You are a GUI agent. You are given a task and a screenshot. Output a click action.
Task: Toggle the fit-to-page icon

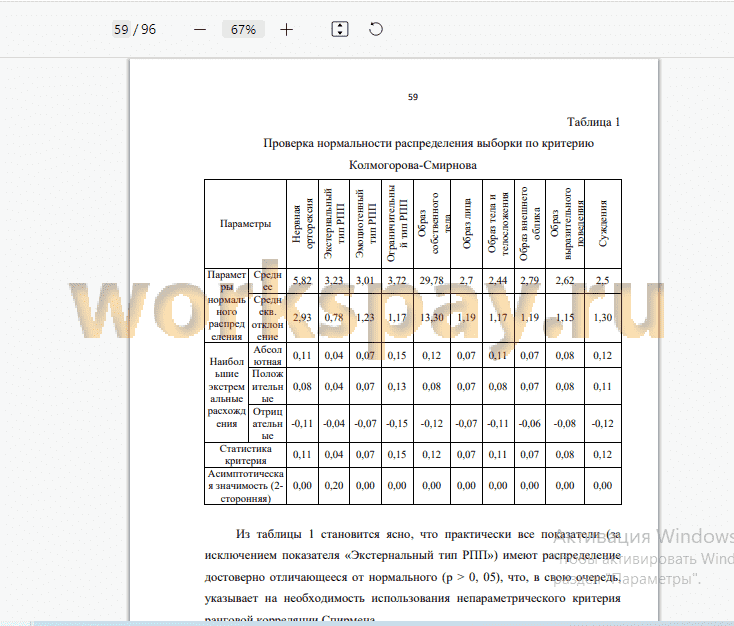[340, 29]
